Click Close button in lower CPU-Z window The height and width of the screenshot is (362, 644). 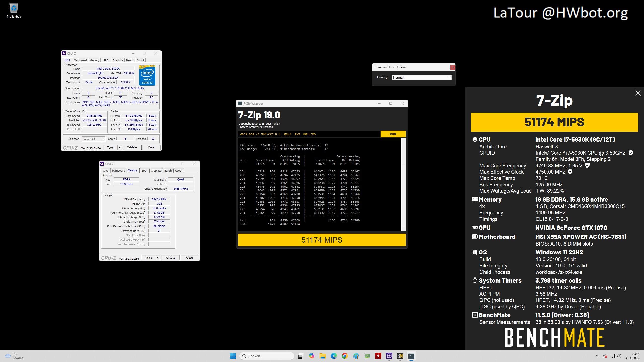189,258
